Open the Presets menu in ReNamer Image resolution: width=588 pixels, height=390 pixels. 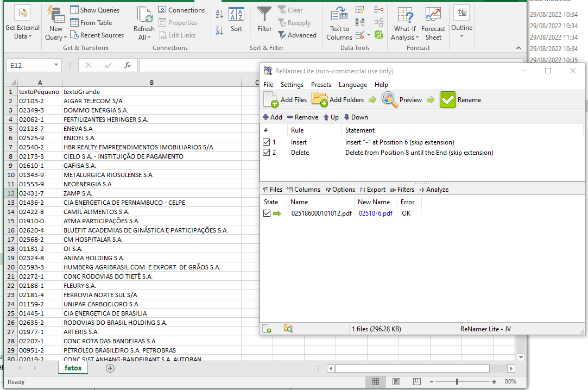320,85
